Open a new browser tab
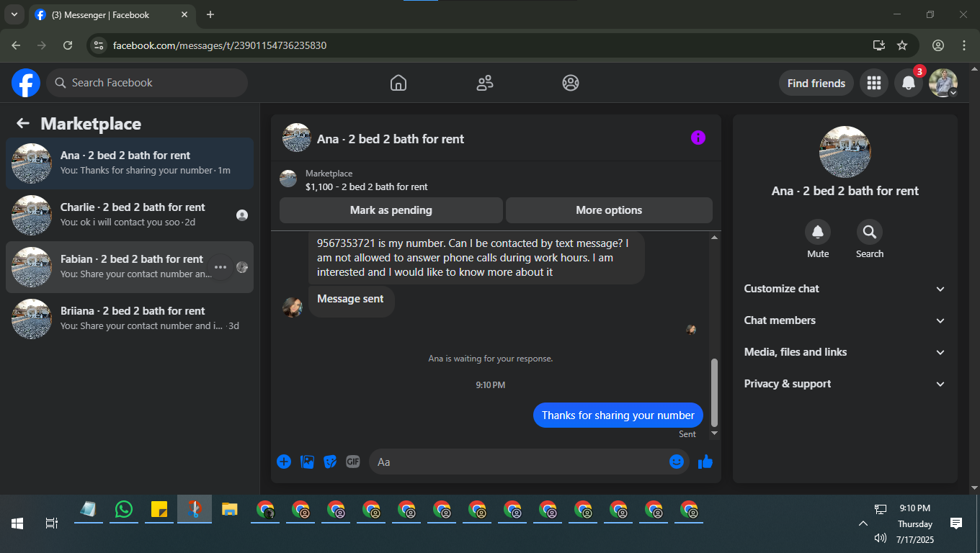Viewport: 980px width, 553px height. [x=210, y=14]
